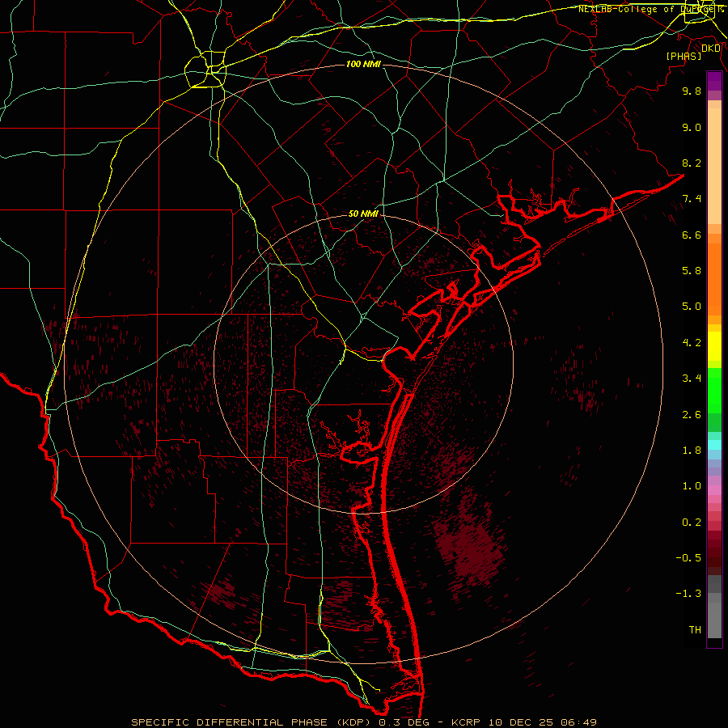Select the 4.2 value on the color scale
Screen dimensions: 728x728
tap(692, 343)
